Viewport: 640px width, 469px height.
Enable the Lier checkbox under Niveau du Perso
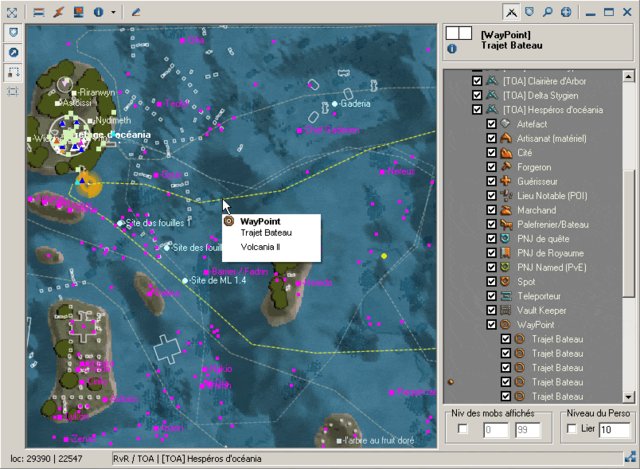(573, 429)
